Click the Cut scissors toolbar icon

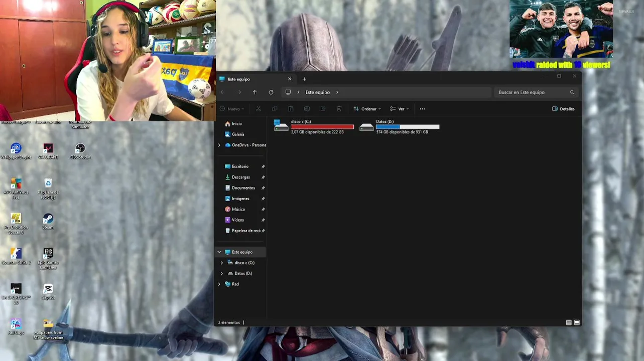(259, 109)
